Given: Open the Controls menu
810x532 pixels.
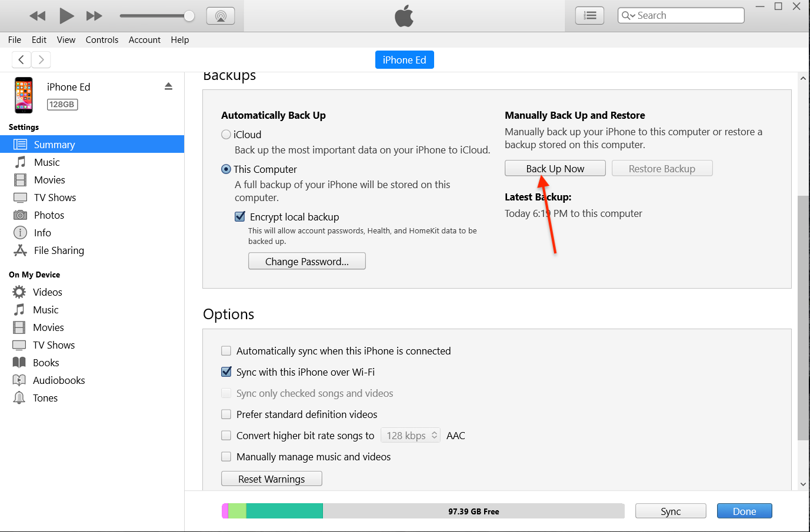Looking at the screenshot, I should coord(102,40).
